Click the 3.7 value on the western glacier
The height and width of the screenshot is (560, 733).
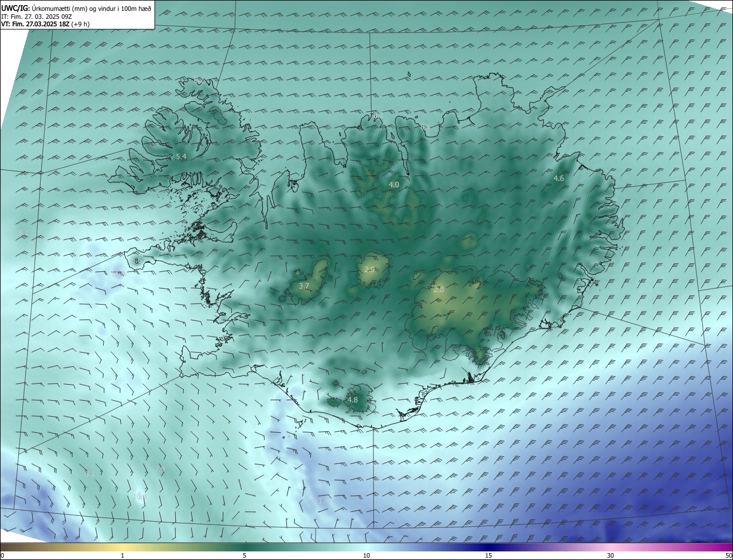[x=304, y=286]
